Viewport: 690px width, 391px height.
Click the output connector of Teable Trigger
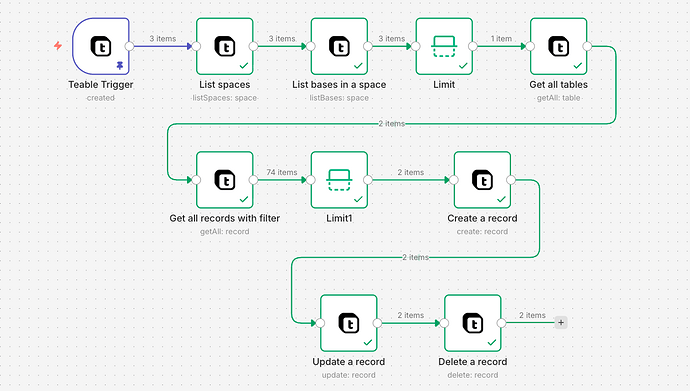click(x=129, y=46)
